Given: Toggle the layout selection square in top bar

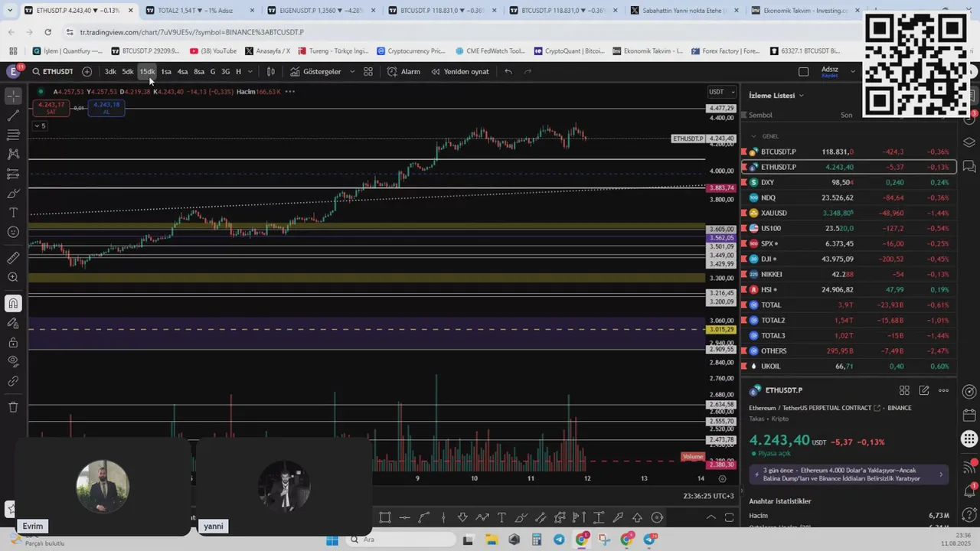Looking at the screenshot, I should tap(803, 71).
